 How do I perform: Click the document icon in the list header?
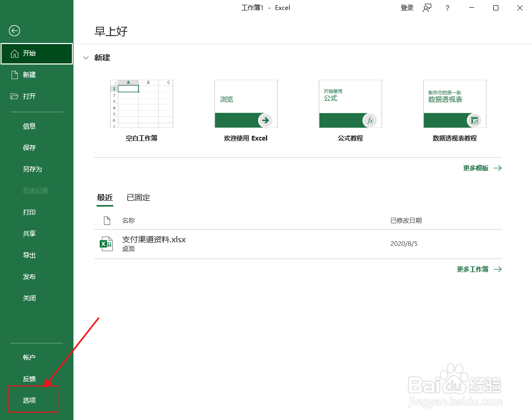pyautogui.click(x=107, y=221)
